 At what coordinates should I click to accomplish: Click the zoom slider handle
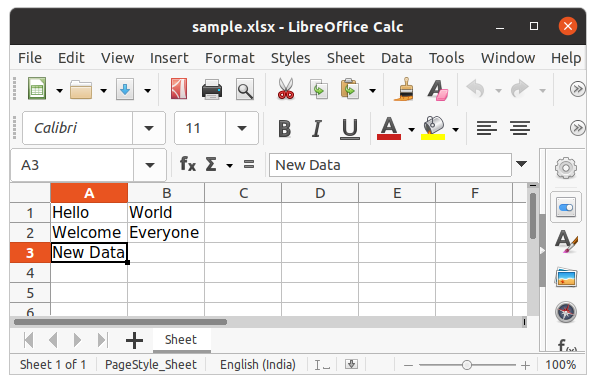467,365
